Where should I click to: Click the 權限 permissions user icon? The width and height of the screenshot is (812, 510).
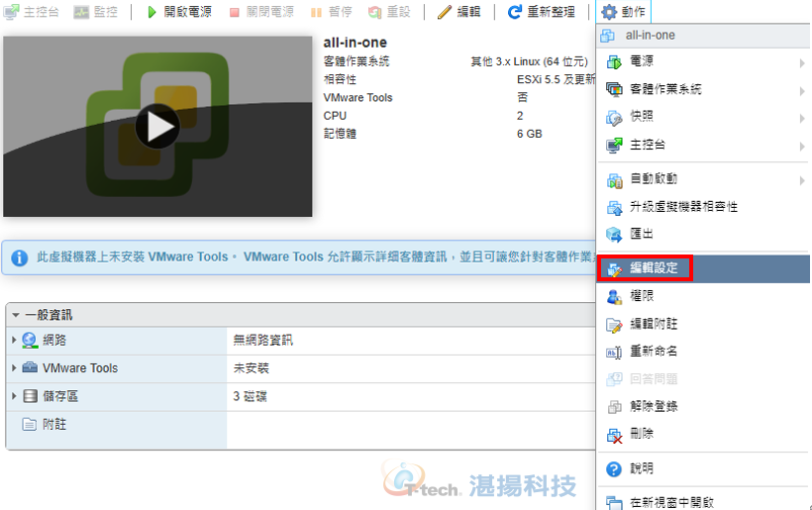(614, 296)
